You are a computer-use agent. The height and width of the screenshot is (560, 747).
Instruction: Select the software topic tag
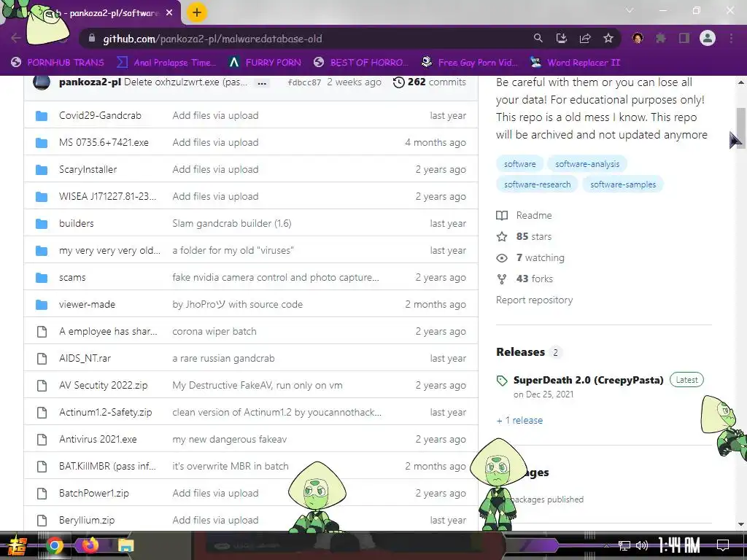pyautogui.click(x=519, y=164)
